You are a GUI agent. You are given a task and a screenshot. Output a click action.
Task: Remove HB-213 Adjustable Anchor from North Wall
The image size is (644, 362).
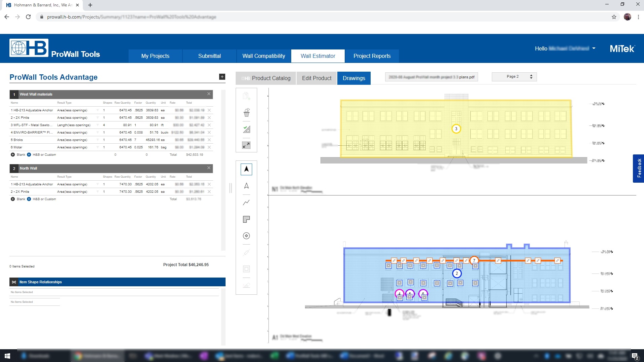pyautogui.click(x=209, y=184)
